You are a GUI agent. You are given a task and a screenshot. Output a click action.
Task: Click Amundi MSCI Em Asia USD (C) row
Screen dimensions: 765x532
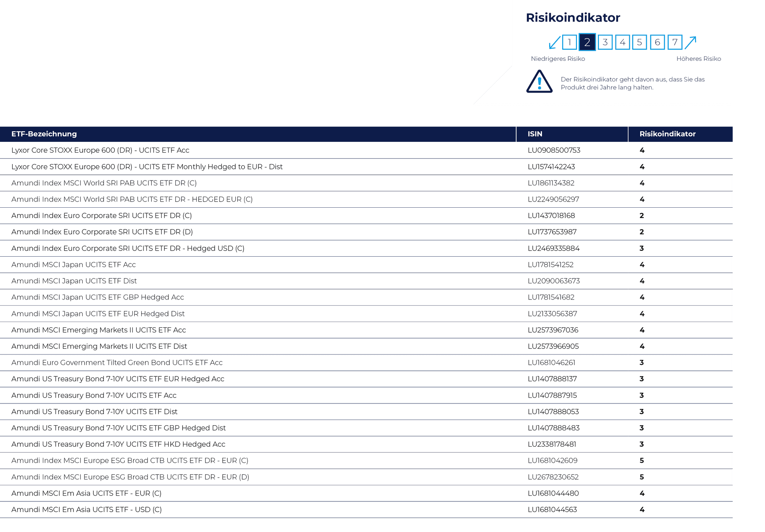point(86,509)
